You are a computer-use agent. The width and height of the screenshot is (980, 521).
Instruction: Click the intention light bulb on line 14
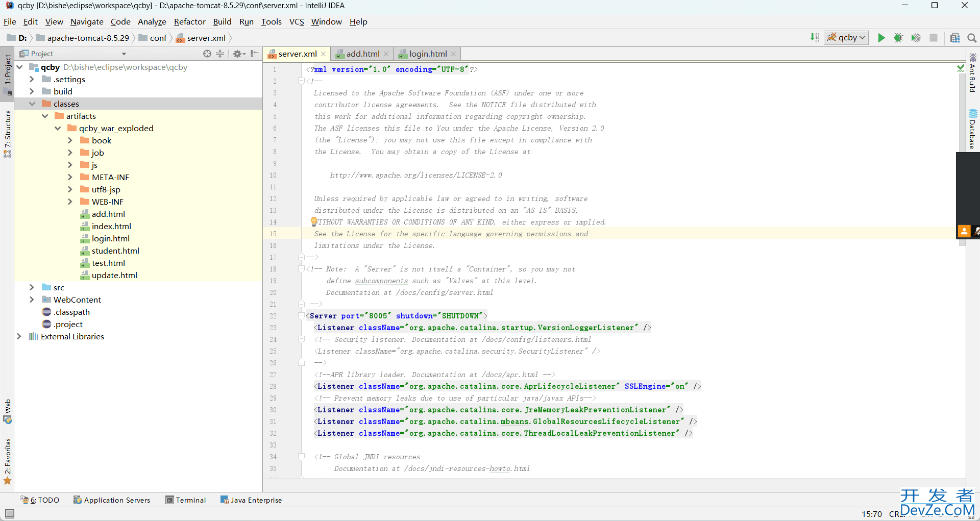[314, 222]
